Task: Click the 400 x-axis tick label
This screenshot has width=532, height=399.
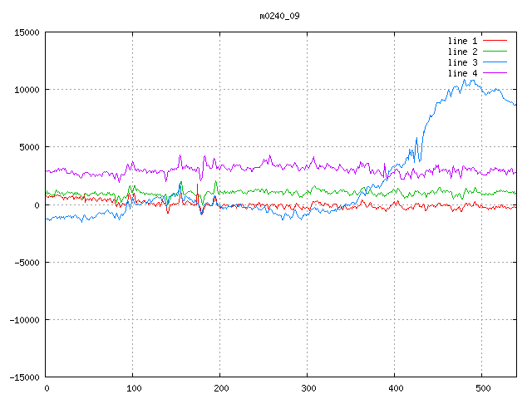Action: click(395, 388)
